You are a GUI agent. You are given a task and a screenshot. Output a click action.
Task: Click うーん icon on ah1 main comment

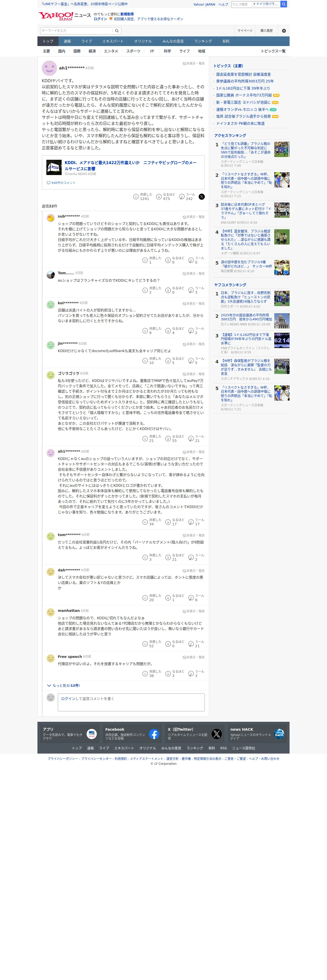click(182, 197)
